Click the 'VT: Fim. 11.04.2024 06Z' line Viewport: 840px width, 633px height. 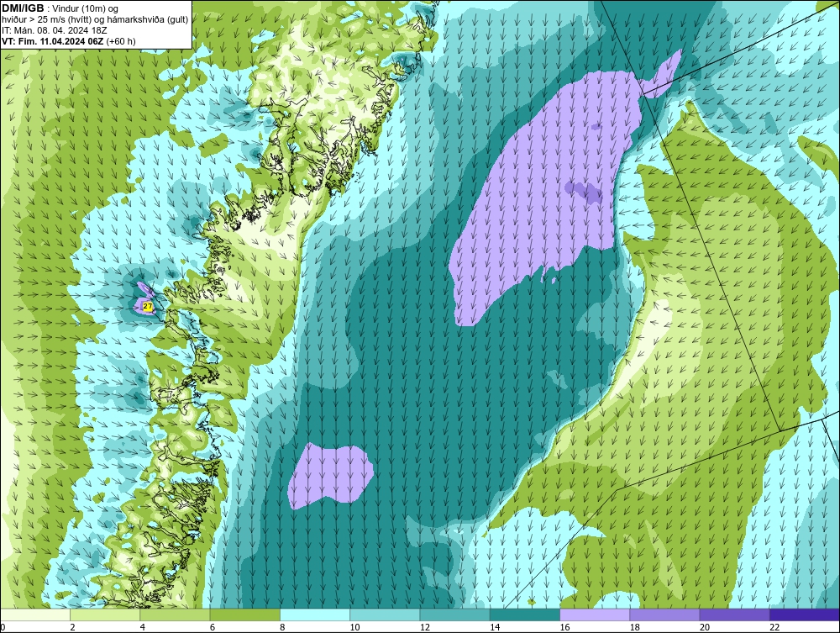click(69, 41)
